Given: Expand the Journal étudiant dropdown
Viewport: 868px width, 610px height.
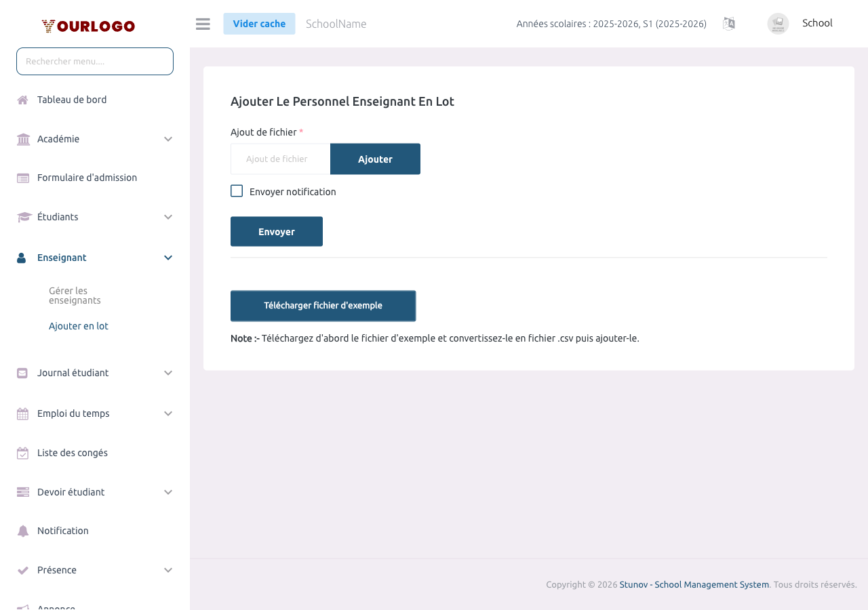Looking at the screenshot, I should coord(167,372).
